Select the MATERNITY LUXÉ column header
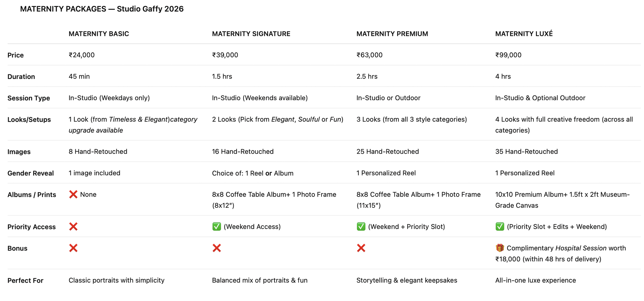 [x=524, y=34]
